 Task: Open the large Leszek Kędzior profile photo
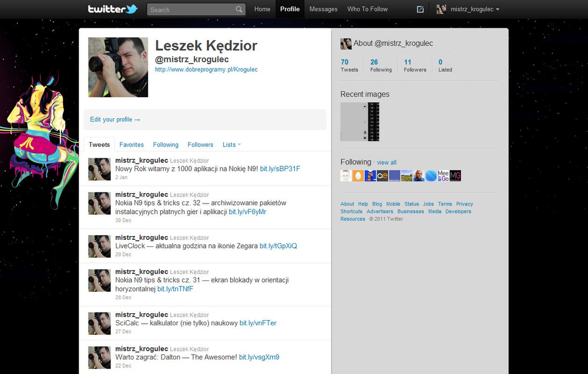pyautogui.click(x=118, y=67)
